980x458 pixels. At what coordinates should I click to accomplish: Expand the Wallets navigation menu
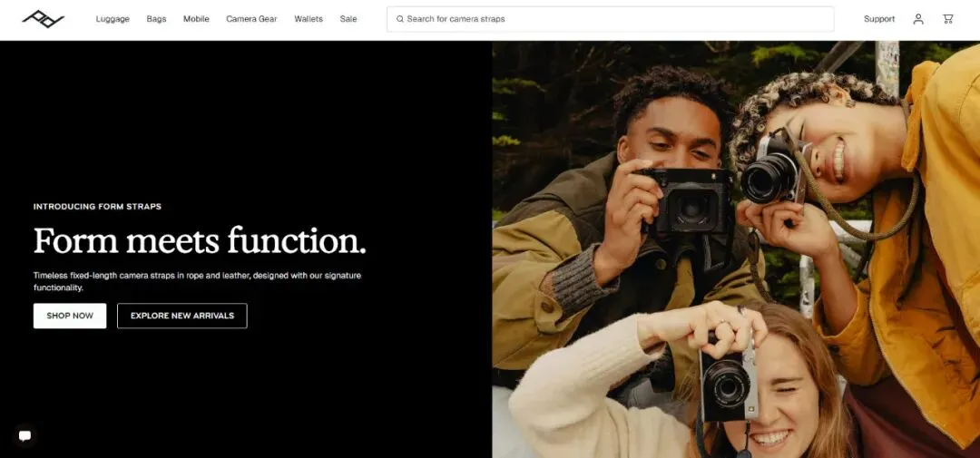(309, 19)
